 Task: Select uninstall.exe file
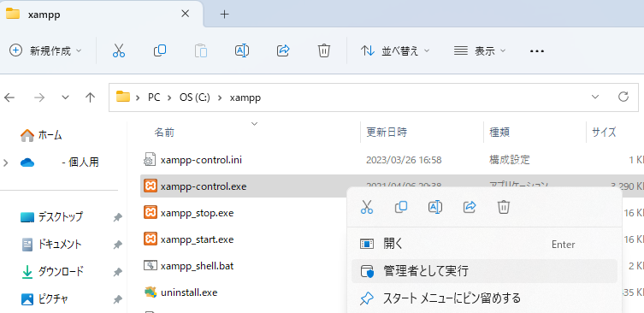[189, 292]
